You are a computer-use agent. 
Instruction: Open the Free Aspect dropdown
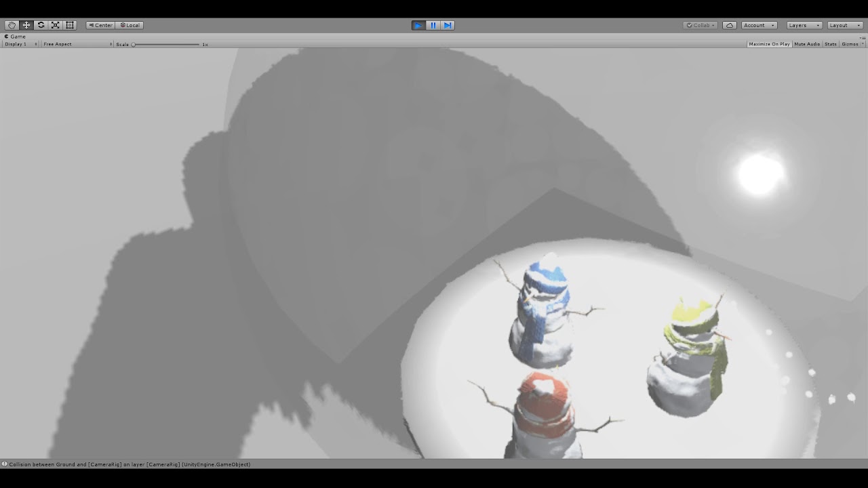tap(77, 44)
